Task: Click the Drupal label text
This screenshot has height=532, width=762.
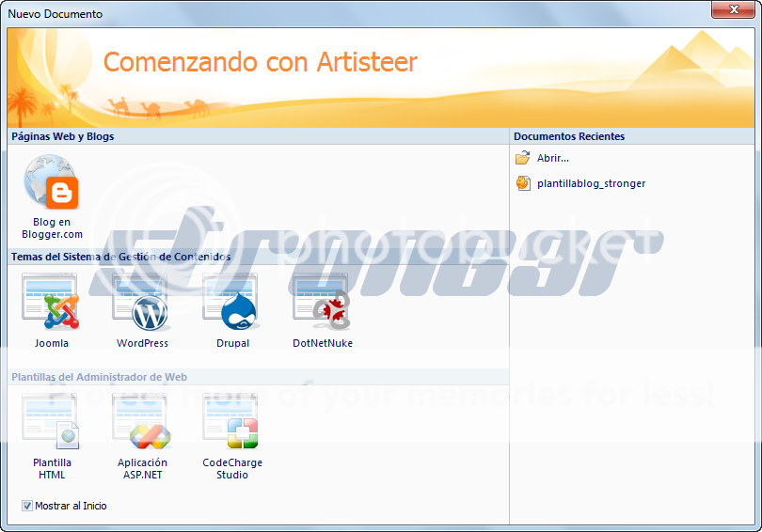Action: (x=232, y=343)
